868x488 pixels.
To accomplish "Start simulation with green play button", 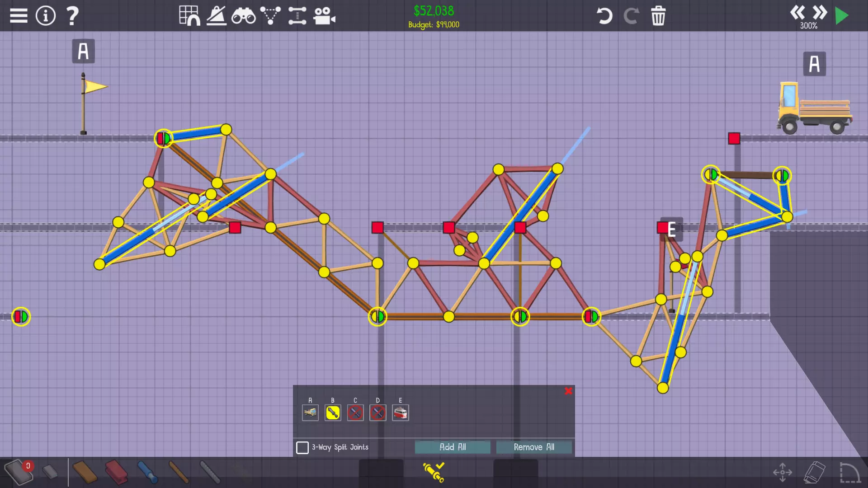I will [x=841, y=16].
